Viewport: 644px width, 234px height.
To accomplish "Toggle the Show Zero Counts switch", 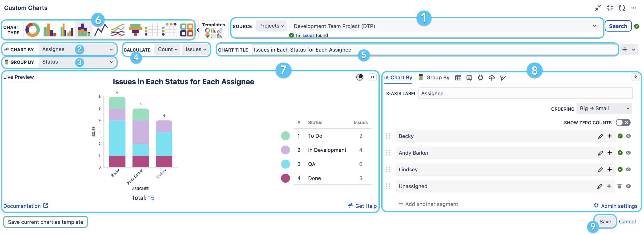I will [x=623, y=123].
